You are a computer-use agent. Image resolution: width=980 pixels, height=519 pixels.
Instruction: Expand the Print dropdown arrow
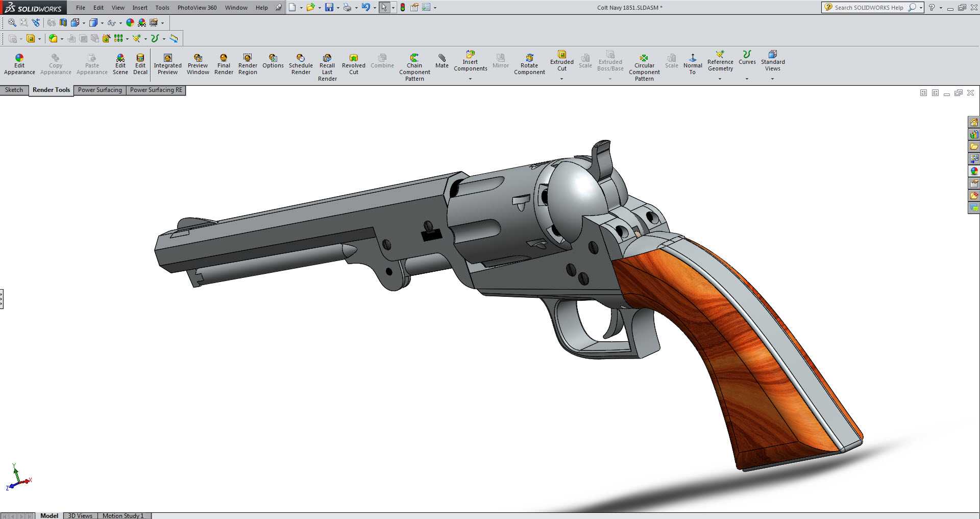tap(356, 8)
